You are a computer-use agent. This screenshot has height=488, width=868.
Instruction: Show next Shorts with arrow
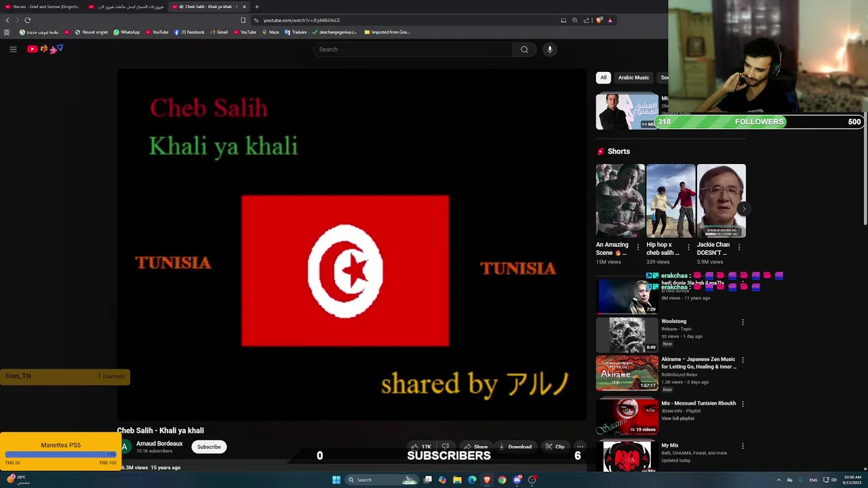coord(744,209)
